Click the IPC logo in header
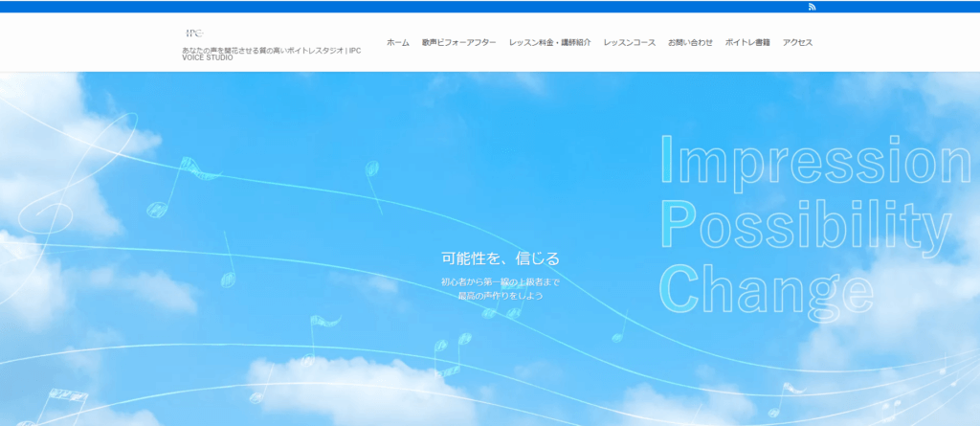 point(194,33)
